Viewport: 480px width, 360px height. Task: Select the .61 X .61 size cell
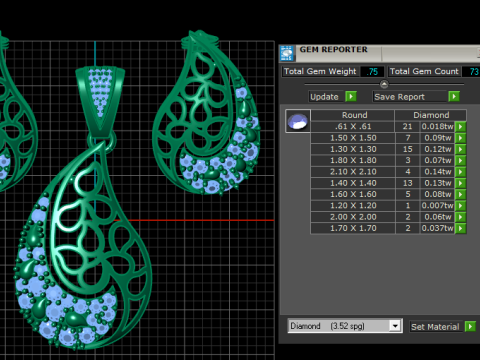353,127
